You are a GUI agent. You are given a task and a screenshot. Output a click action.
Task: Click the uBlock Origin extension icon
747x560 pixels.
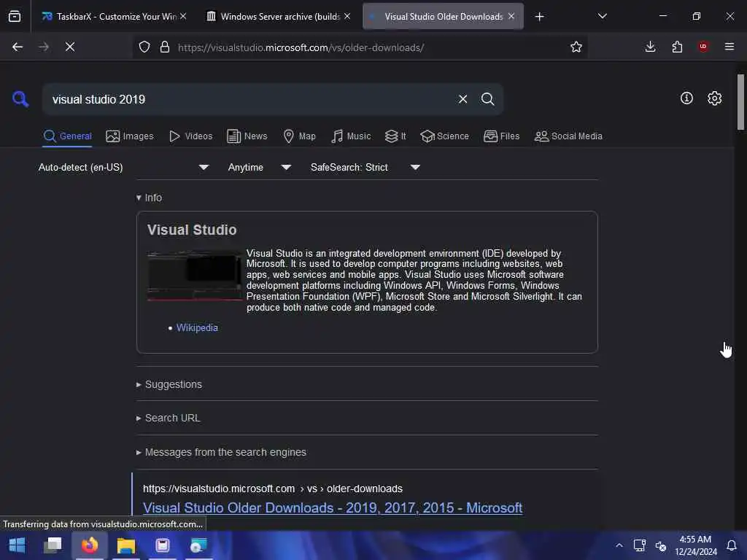(x=703, y=47)
